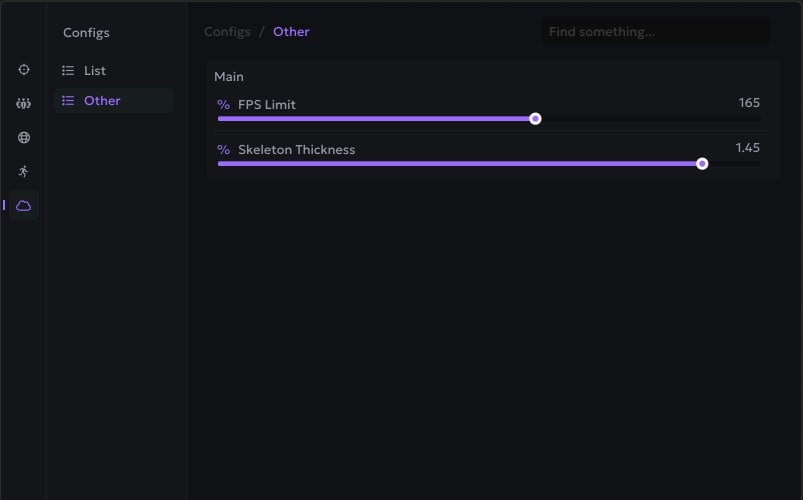Select the Other item in Configs sidebar
Screen dimensions: 803x500
102,101
